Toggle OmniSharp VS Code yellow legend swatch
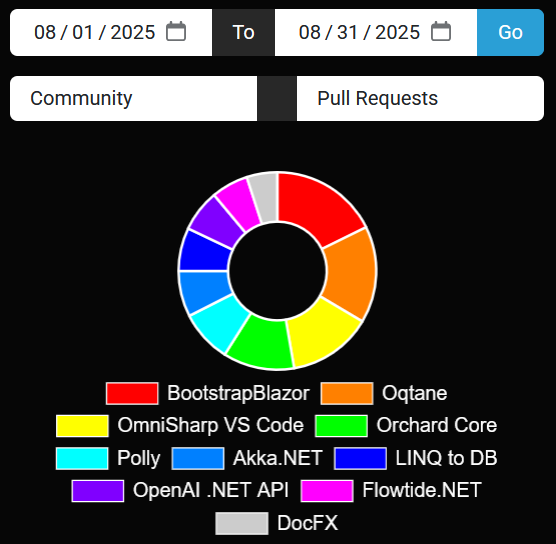556x544 pixels. click(x=82, y=426)
